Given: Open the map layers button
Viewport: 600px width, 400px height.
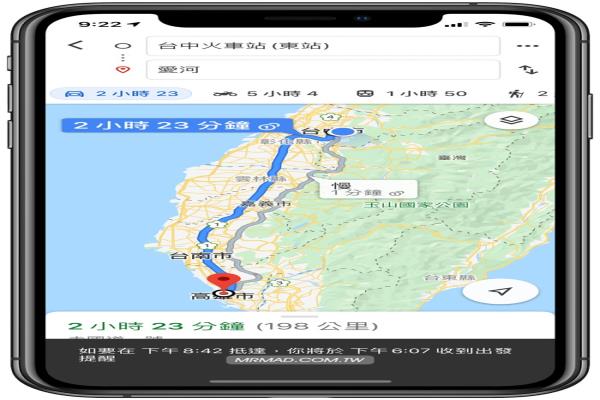Looking at the screenshot, I should click(511, 121).
